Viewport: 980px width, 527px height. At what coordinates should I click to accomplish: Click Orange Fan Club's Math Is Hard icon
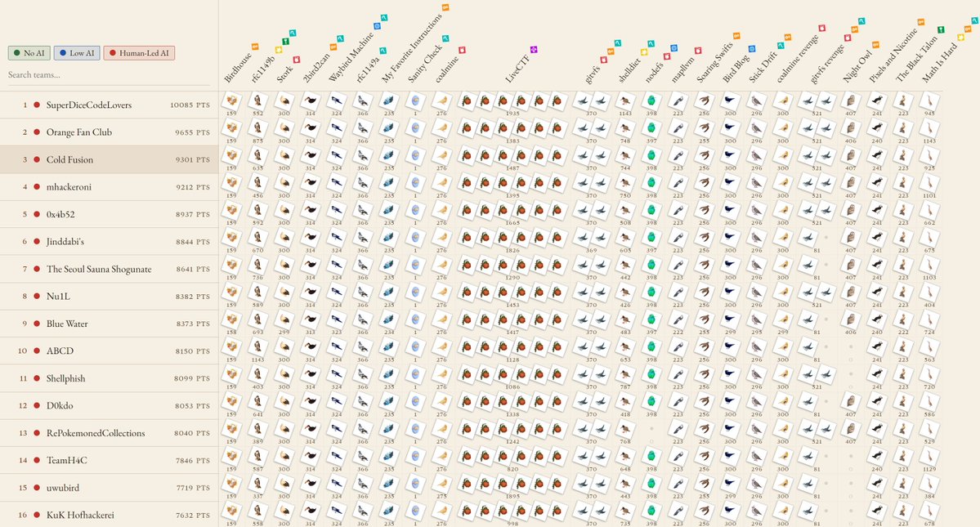tap(929, 128)
